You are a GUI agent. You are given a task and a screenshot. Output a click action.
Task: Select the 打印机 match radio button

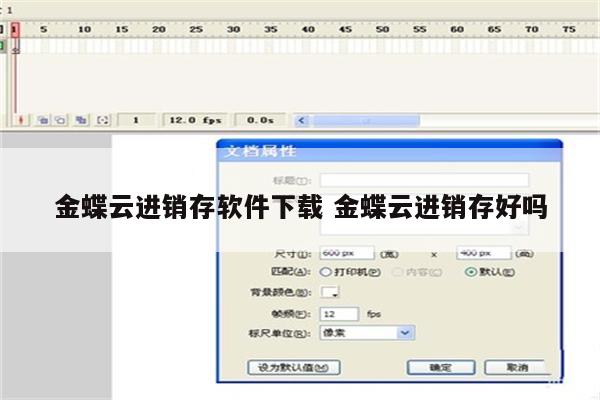pos(326,272)
